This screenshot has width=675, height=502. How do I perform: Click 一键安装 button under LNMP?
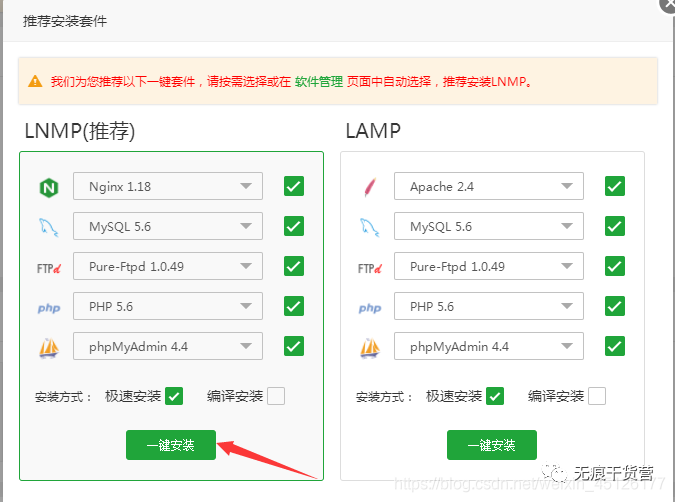(171, 445)
